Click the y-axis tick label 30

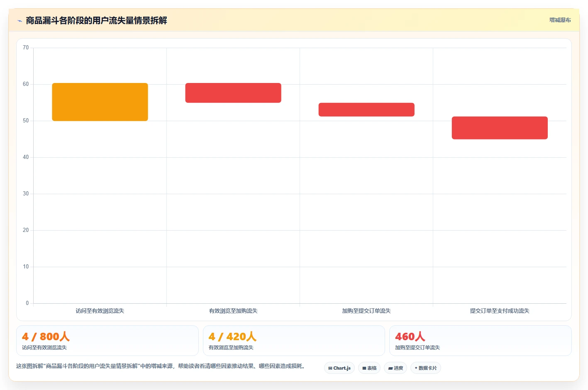[26, 194]
